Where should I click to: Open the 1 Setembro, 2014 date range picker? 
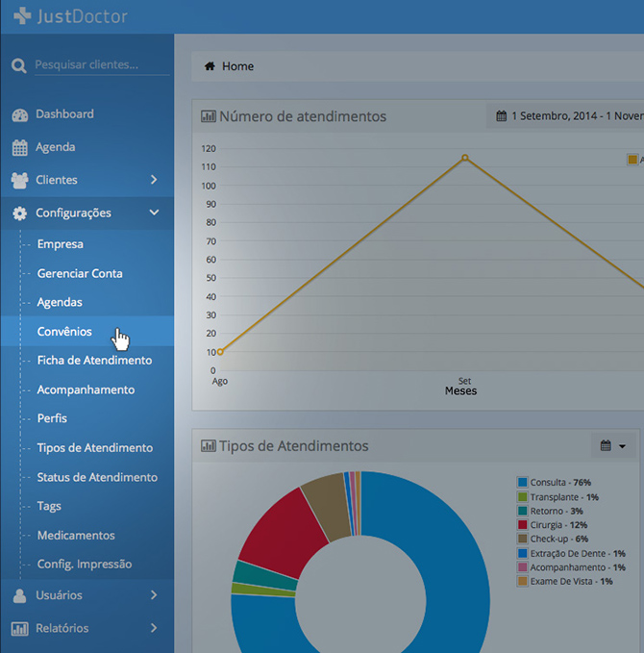tap(565, 115)
